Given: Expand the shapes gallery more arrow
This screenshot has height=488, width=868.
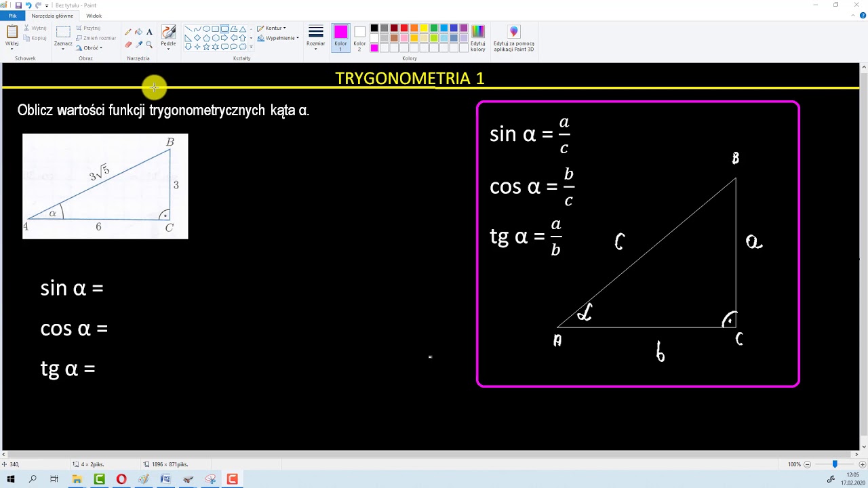Looking at the screenshot, I should tap(251, 47).
